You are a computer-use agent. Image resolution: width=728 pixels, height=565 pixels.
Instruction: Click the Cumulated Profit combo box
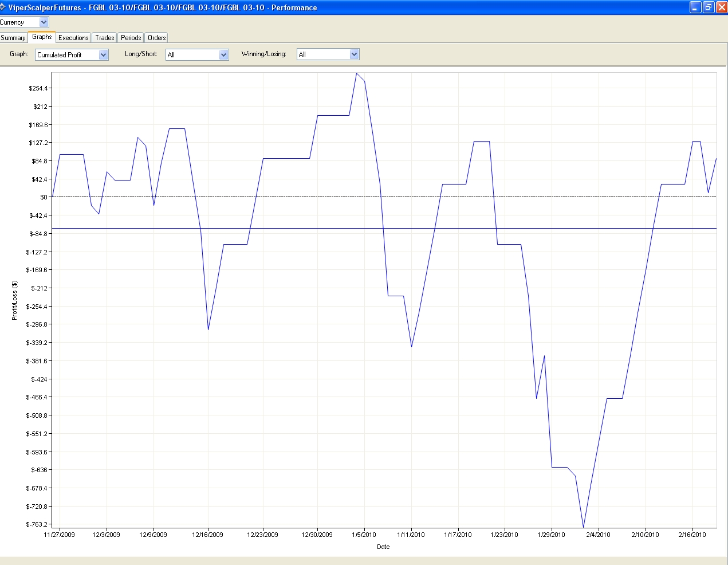72,55
